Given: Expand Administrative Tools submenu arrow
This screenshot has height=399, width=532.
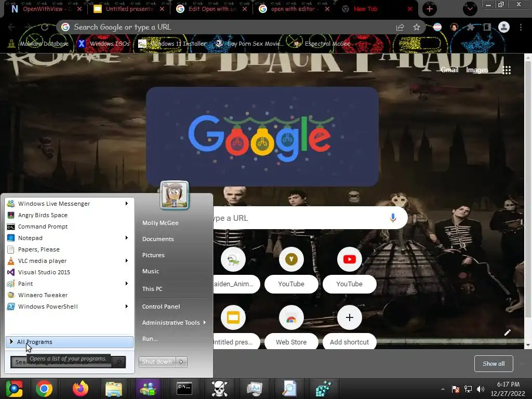Looking at the screenshot, I should coord(205,322).
